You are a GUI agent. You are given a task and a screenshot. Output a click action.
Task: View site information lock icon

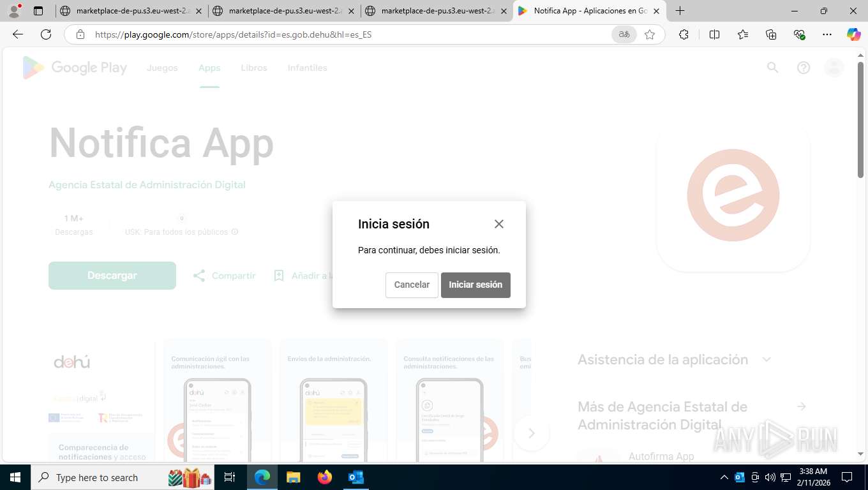pyautogui.click(x=80, y=34)
